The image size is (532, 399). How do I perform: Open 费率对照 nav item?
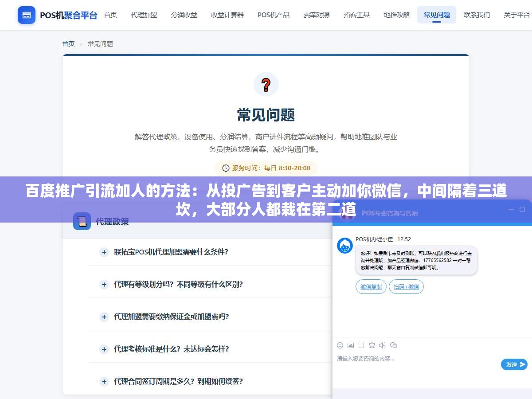(x=317, y=15)
